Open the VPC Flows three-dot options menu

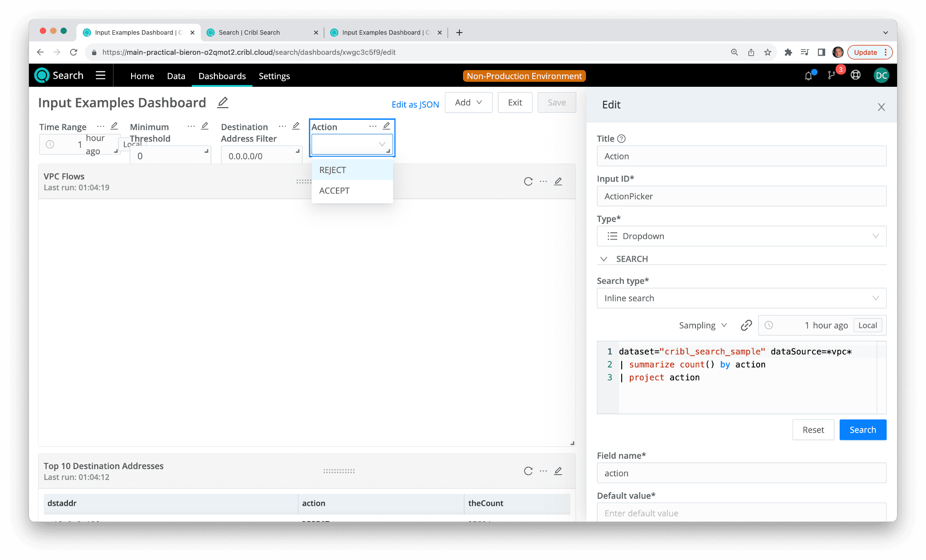pyautogui.click(x=543, y=182)
